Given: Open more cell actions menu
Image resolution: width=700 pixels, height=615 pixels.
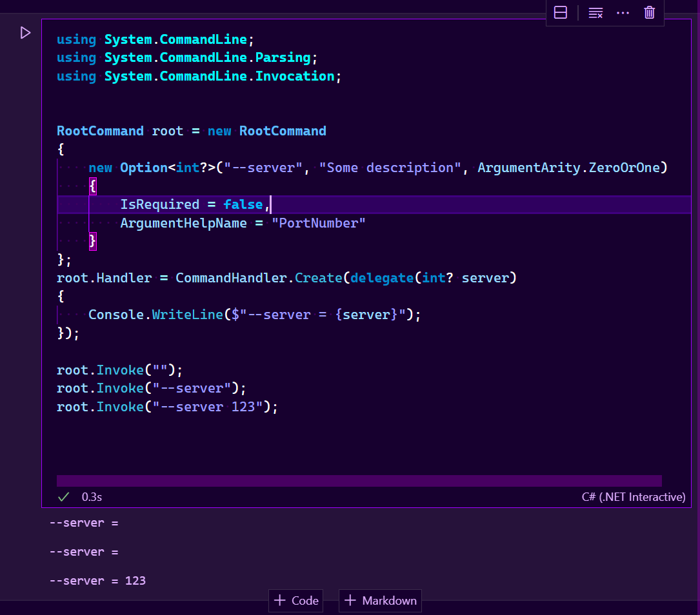Looking at the screenshot, I should coord(623,12).
